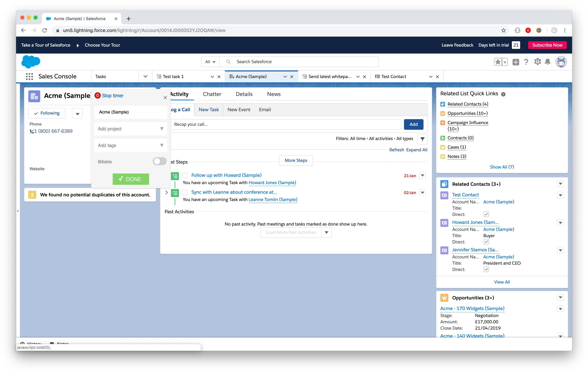Image resolution: width=588 pixels, height=373 pixels.
Task: Open the App Launcher grid icon
Action: click(x=29, y=77)
